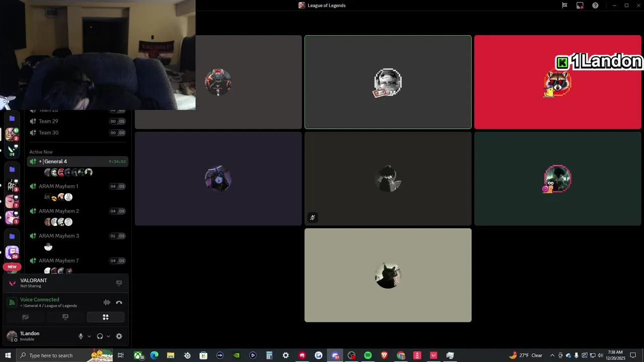This screenshot has width=644, height=362.
Task: Jump to NEW unread mentions pill
Action: [x=12, y=267]
